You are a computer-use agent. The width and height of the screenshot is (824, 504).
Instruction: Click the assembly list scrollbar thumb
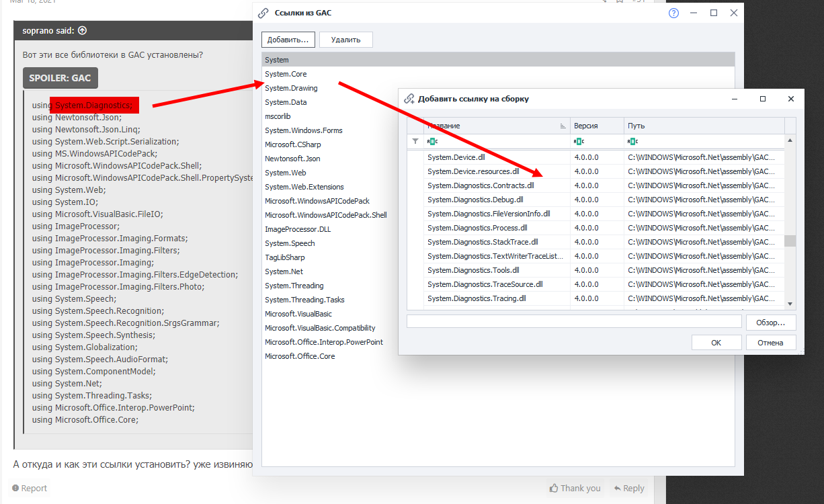pos(790,241)
